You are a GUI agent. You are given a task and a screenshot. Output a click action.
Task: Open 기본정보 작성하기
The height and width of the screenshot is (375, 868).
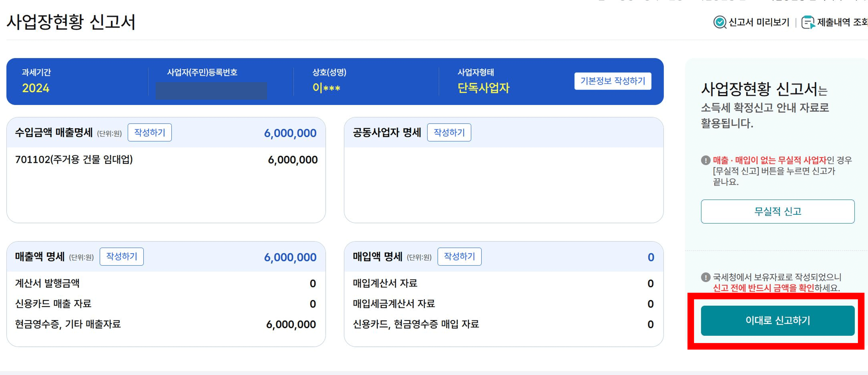tap(612, 81)
